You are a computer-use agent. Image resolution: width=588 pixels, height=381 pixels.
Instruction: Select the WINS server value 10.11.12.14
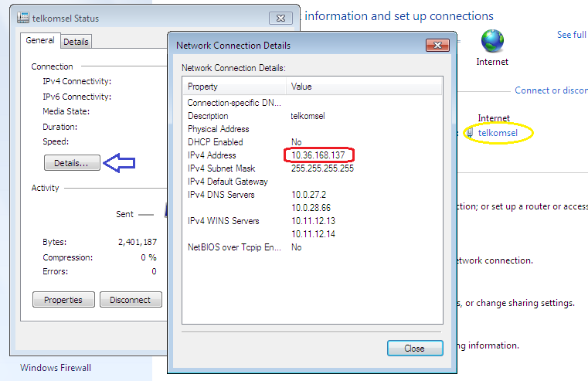(313, 234)
